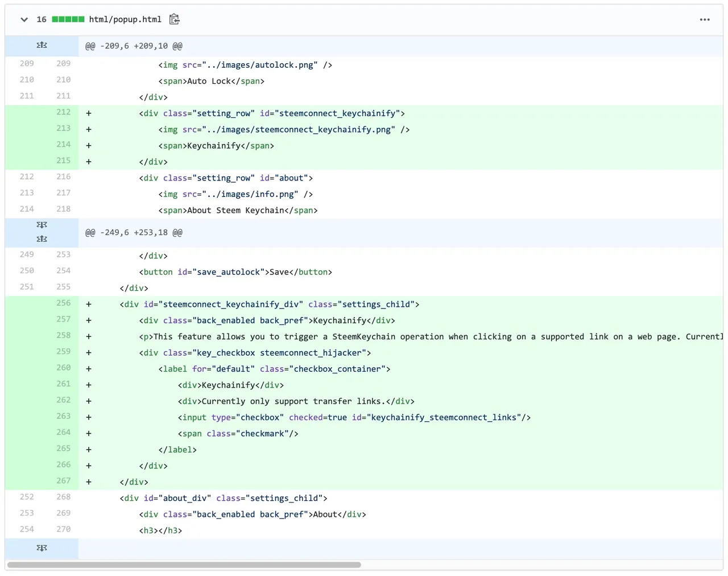Click the plus marker on line 267

89,482
